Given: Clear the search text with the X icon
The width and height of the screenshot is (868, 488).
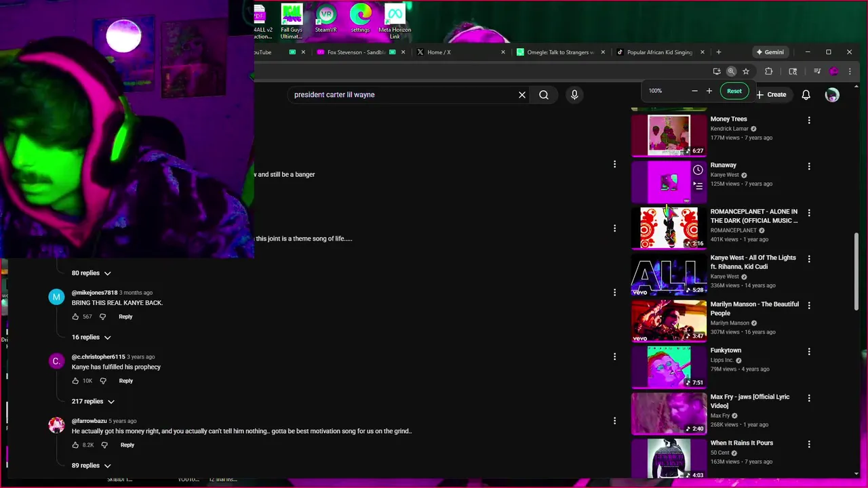Looking at the screenshot, I should pyautogui.click(x=522, y=95).
